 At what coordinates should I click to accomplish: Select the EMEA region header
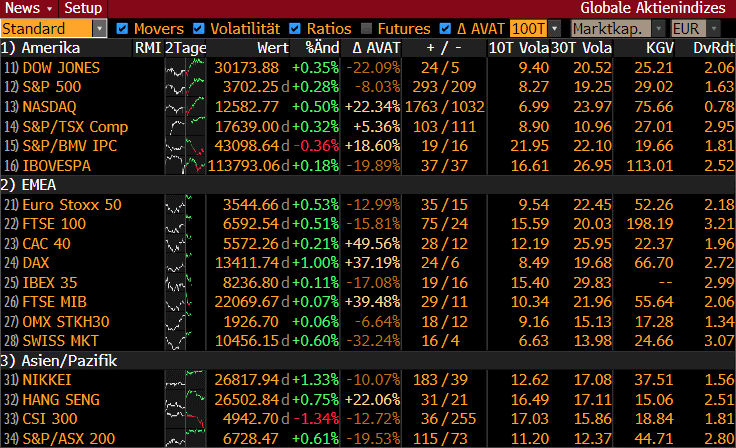(28, 185)
